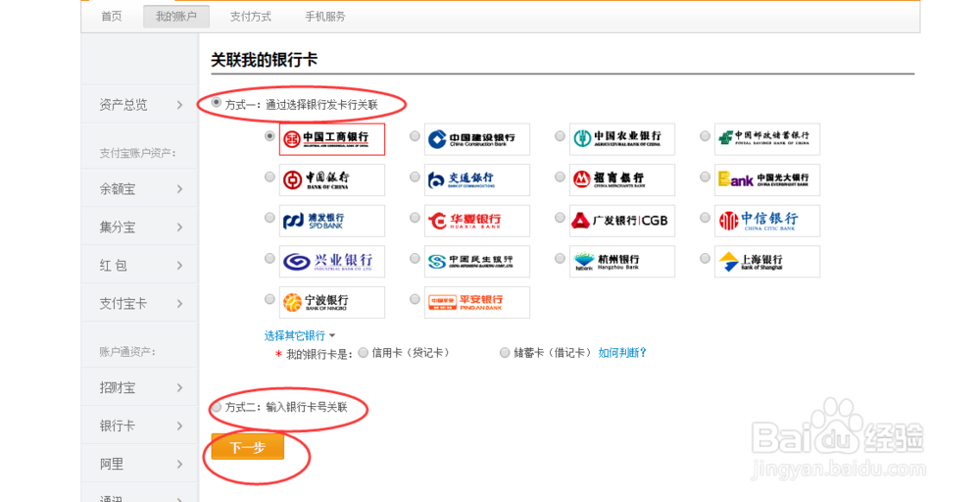Expand the 集分宝 sidebar chevron

180,226
